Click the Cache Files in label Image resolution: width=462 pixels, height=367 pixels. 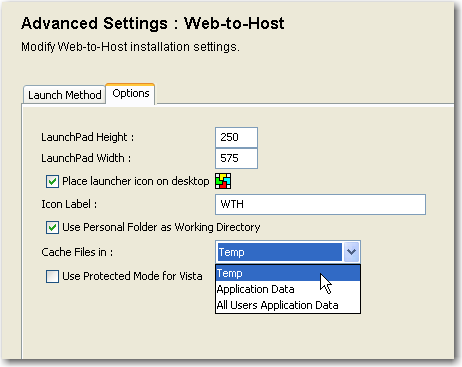(77, 252)
